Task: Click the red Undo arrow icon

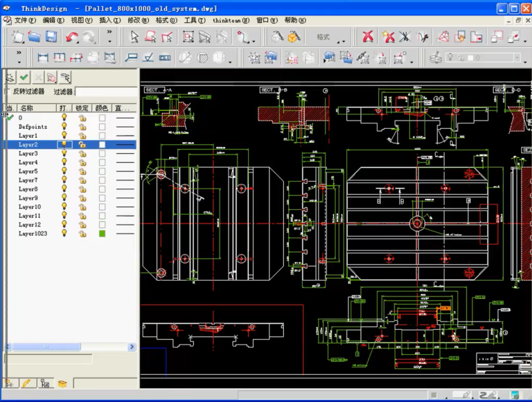Action: coord(71,37)
